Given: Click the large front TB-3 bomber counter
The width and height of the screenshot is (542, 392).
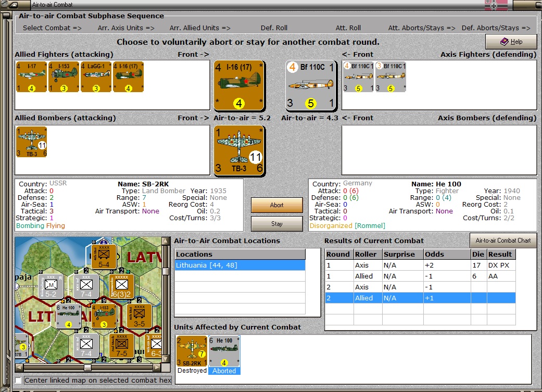Looking at the screenshot, I should click(239, 150).
